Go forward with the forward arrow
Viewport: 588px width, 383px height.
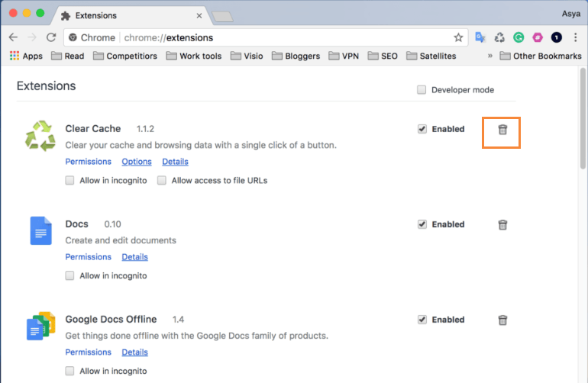32,37
